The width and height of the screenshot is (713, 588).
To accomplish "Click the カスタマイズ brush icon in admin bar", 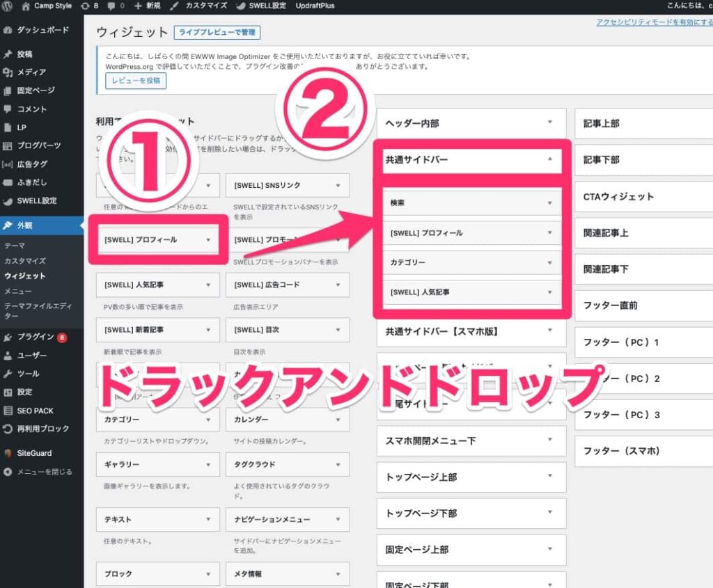I will pos(174,6).
